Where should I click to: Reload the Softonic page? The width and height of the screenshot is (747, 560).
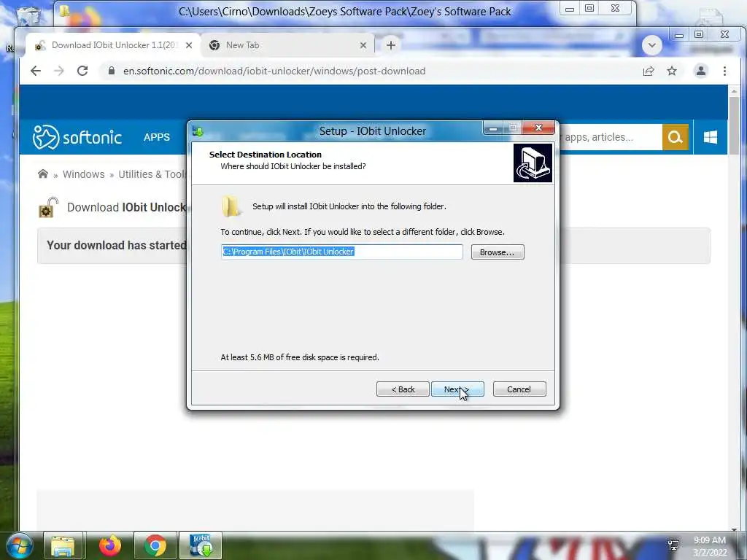82,71
